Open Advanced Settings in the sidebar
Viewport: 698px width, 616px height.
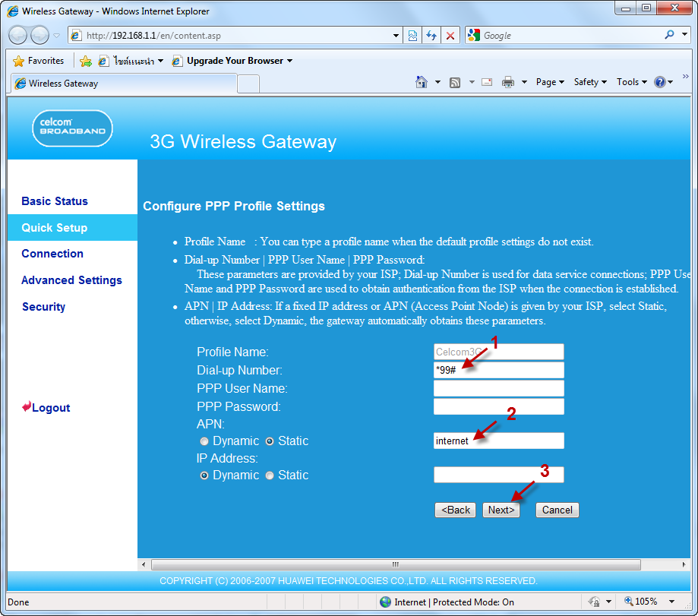[71, 280]
